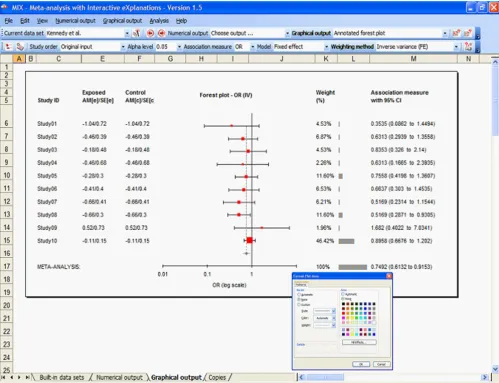Click horizontal scrollbar right arrow
The image size is (499, 383).
484,377
